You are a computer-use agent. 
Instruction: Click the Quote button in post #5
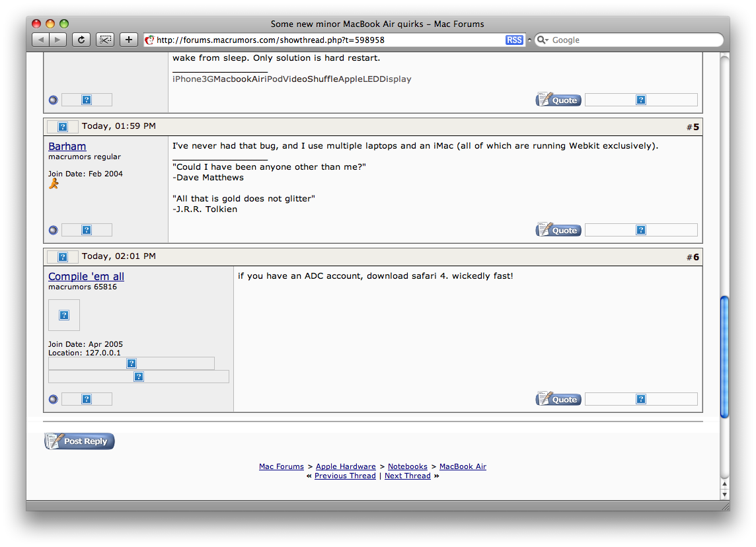[x=558, y=230]
